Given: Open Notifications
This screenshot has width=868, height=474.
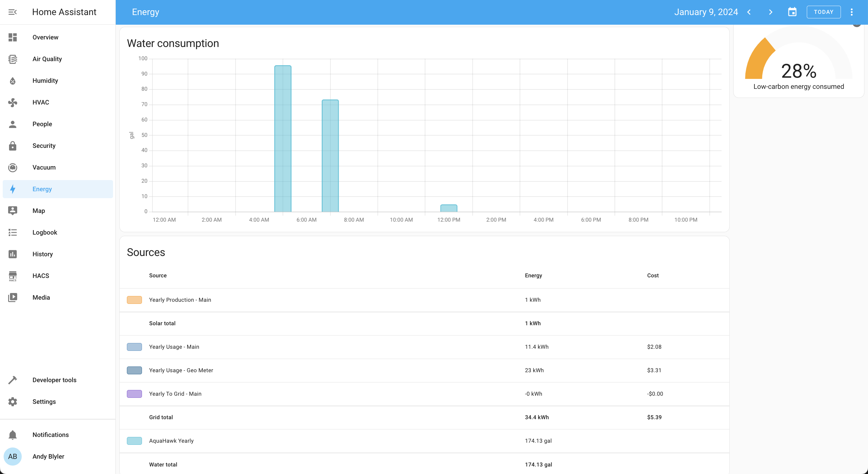Looking at the screenshot, I should coord(50,435).
